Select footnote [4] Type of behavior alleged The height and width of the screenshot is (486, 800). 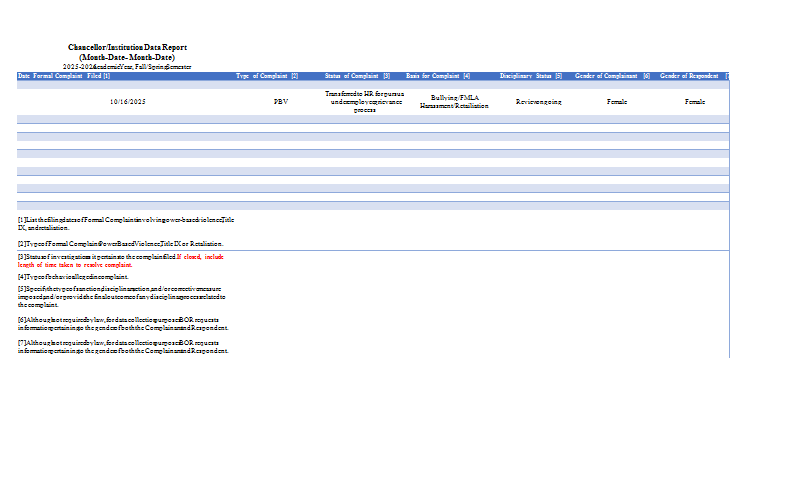[73, 276]
